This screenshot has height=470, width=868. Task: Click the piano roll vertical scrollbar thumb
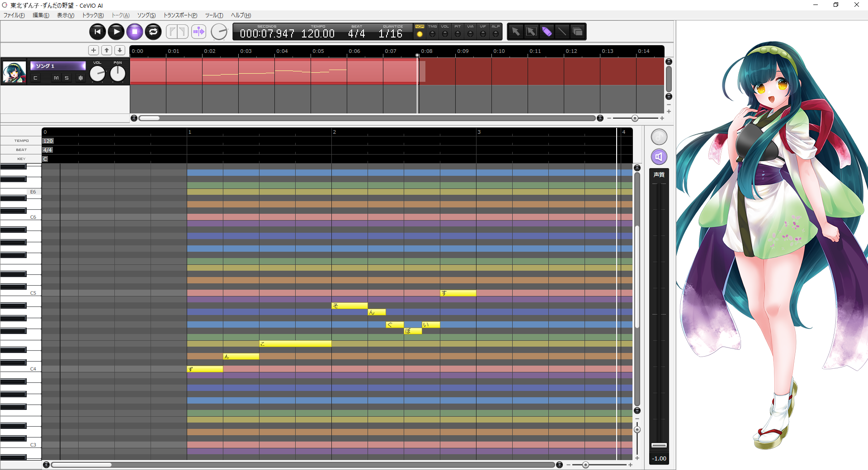(637, 277)
